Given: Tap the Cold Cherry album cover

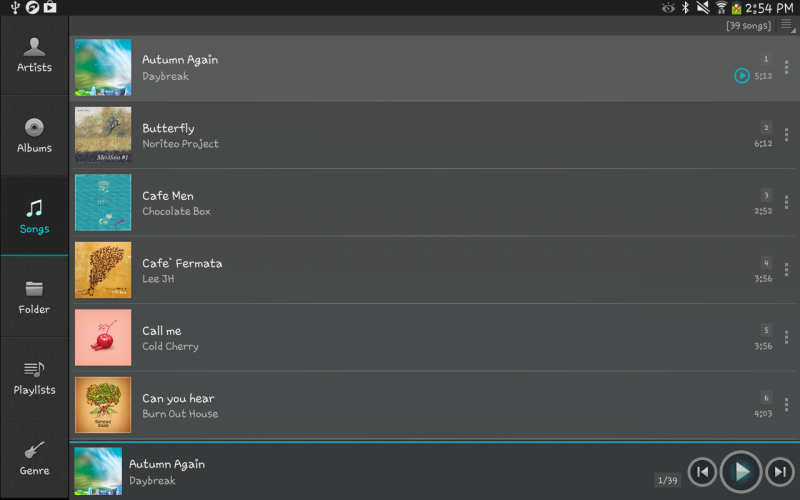Looking at the screenshot, I should 103,338.
